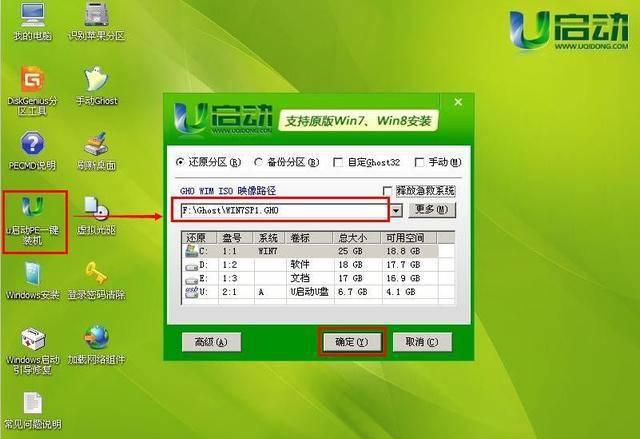Confirm with the 确定 button

click(x=352, y=342)
